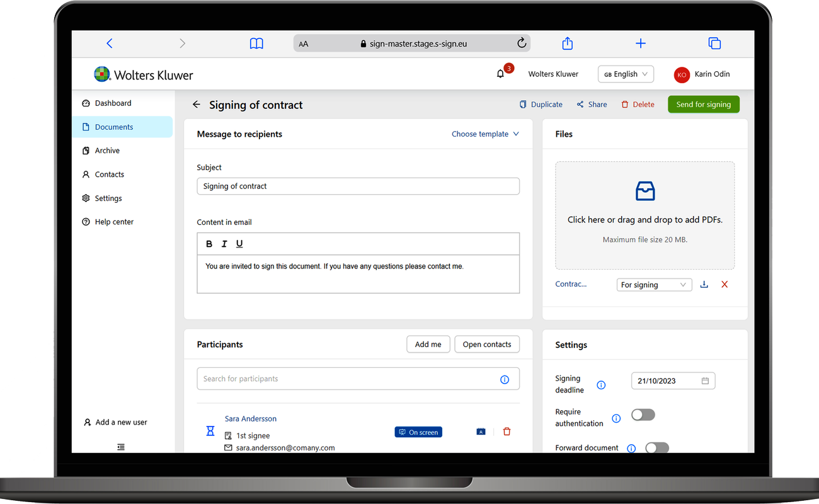819x504 pixels.
Task: Click the underline formatting icon
Action: [239, 244]
